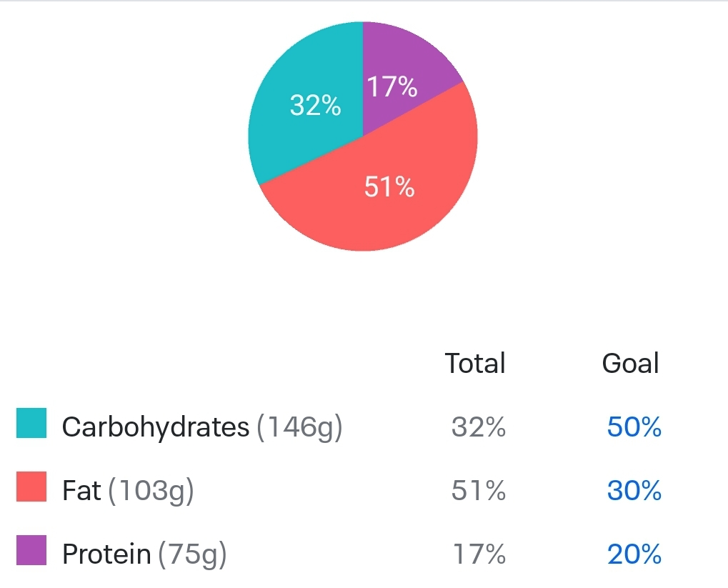Tap the purple Protein pie slice
728x588 pixels.
coord(400,71)
